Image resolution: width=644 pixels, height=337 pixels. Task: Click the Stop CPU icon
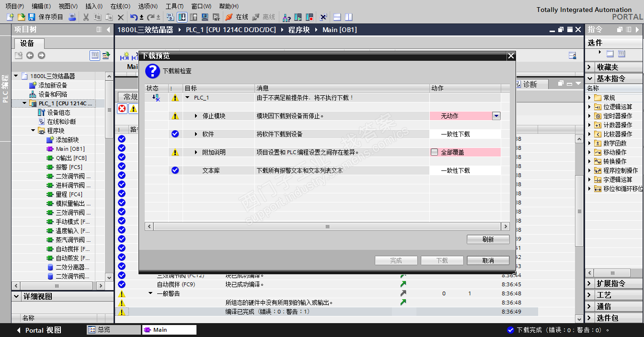(x=309, y=17)
